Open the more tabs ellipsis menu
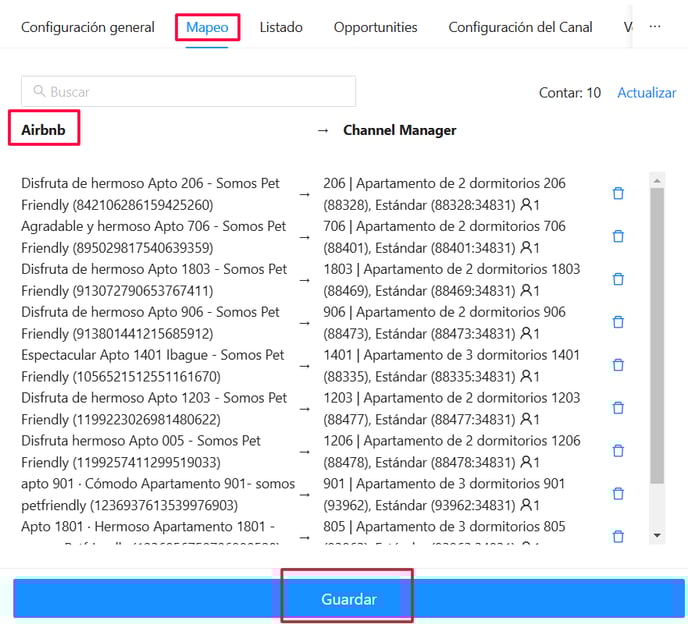688x628 pixels. pos(655,27)
